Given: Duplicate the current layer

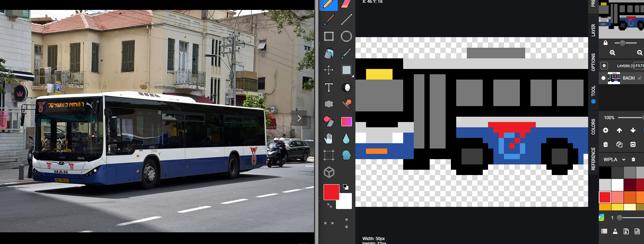Looking at the screenshot, I should click(x=619, y=144).
